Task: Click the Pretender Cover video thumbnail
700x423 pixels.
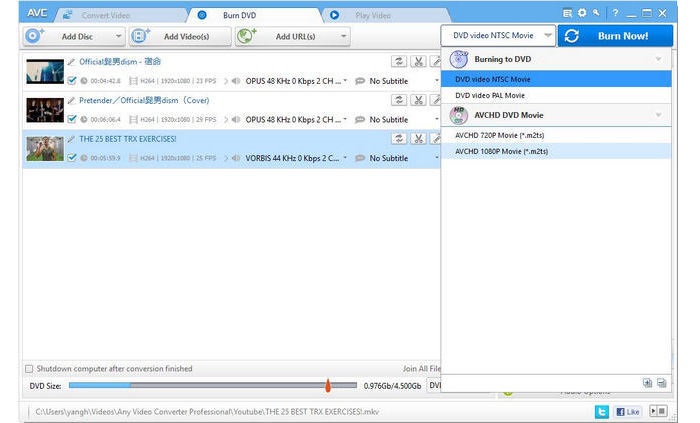Action: (45, 110)
